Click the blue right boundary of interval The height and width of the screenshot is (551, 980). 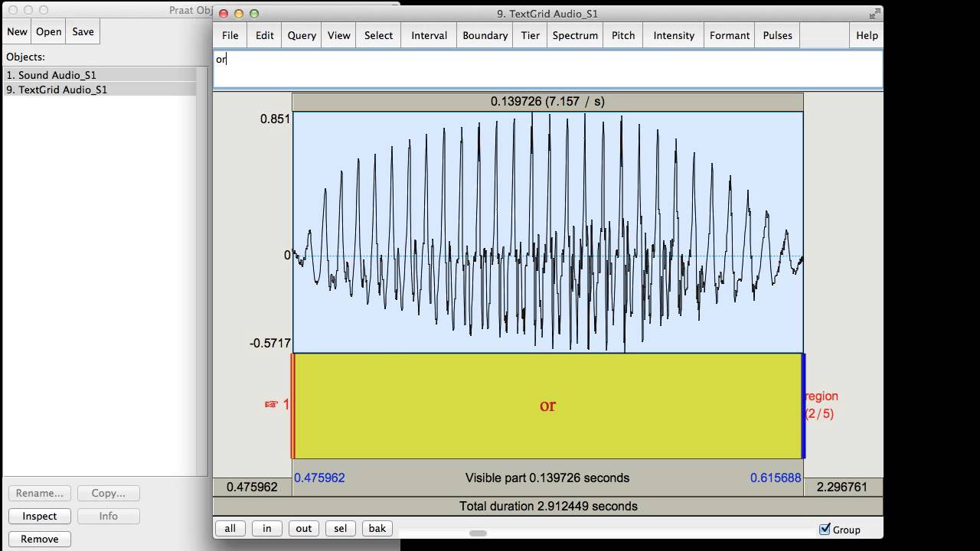tap(802, 406)
